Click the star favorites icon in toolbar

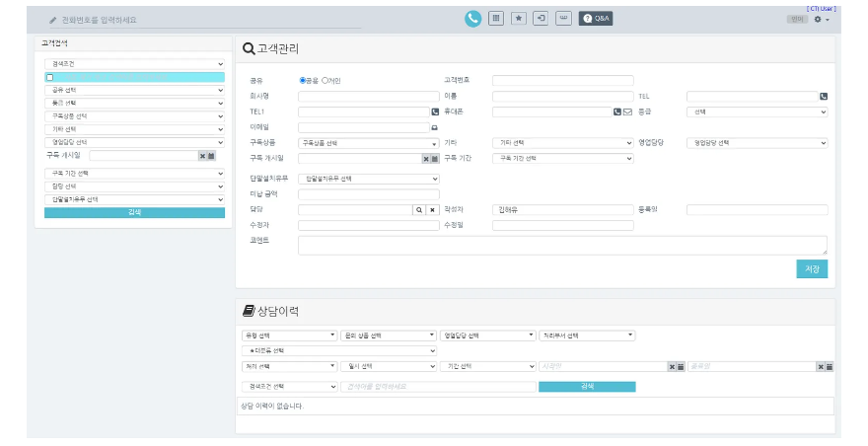pos(519,18)
